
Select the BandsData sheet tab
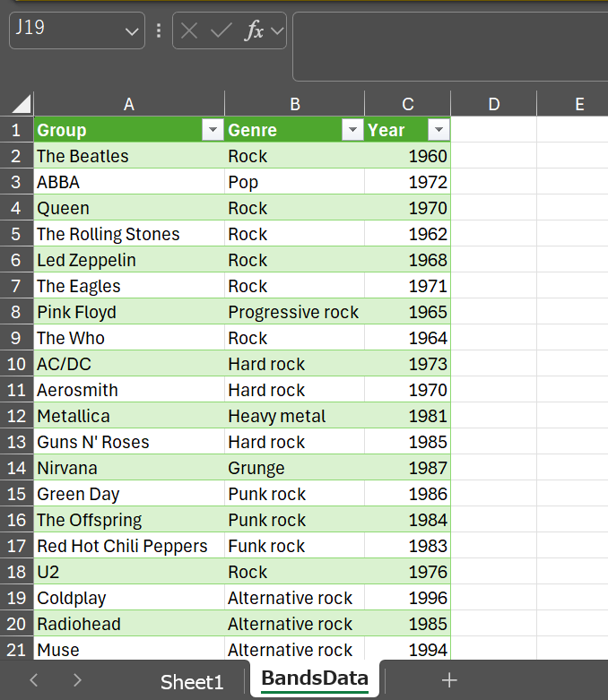point(315,678)
